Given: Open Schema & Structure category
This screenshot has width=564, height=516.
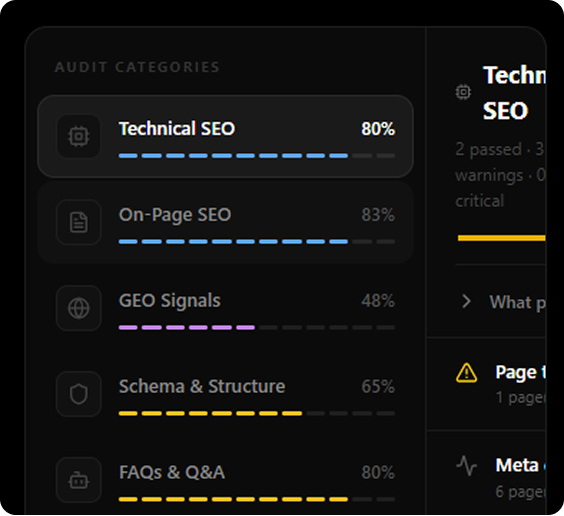Looking at the screenshot, I should point(226,394).
